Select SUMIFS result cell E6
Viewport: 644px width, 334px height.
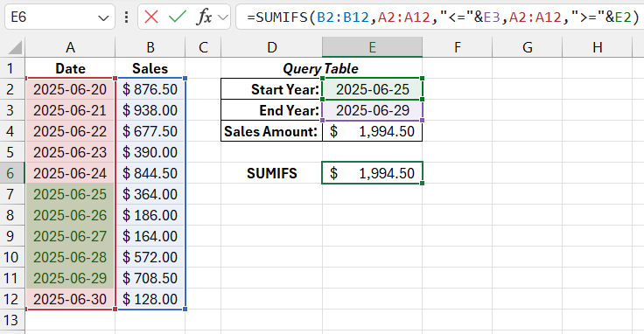tap(372, 173)
